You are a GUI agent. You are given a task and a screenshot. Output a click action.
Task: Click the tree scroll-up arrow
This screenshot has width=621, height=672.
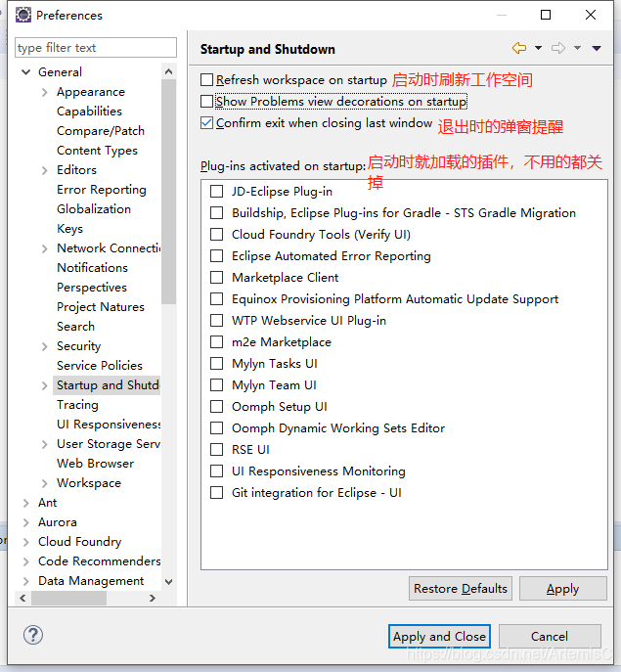[169, 71]
